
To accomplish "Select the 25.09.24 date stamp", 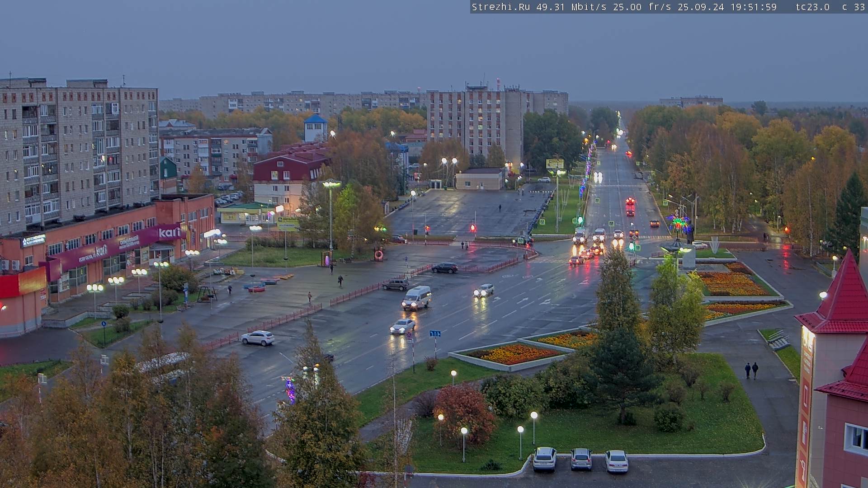I will [x=701, y=7].
